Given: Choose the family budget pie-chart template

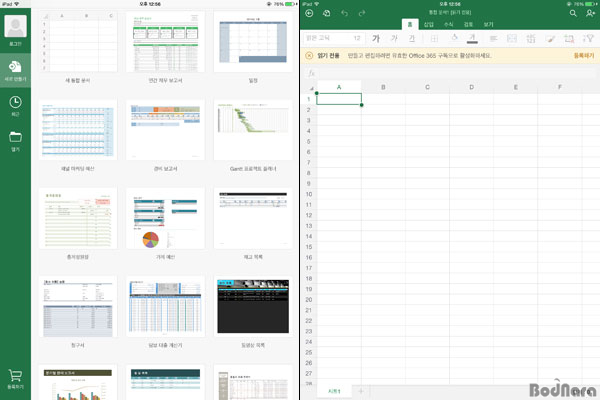Looking at the screenshot, I should point(165,218).
